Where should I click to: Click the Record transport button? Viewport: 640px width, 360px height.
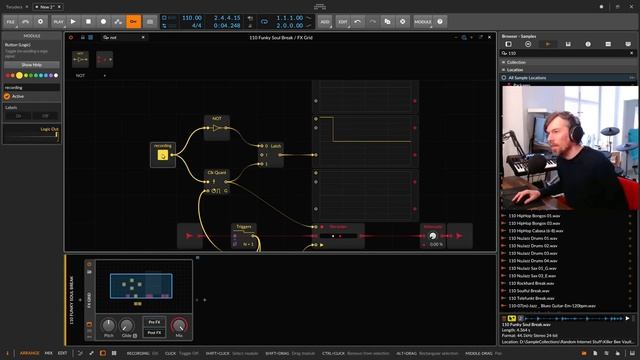103,22
